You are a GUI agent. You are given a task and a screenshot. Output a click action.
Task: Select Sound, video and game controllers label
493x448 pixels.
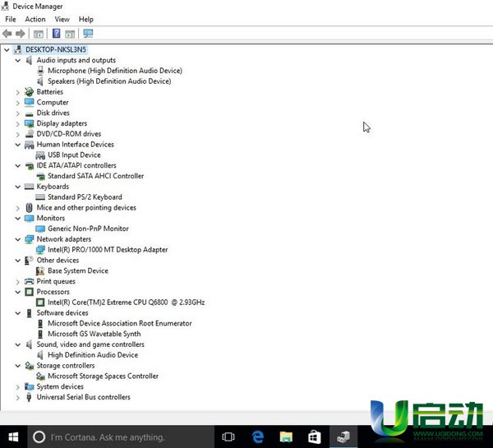90,344
